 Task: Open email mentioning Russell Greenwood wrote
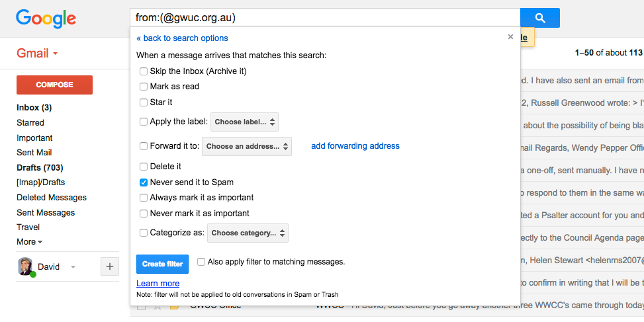[582, 103]
